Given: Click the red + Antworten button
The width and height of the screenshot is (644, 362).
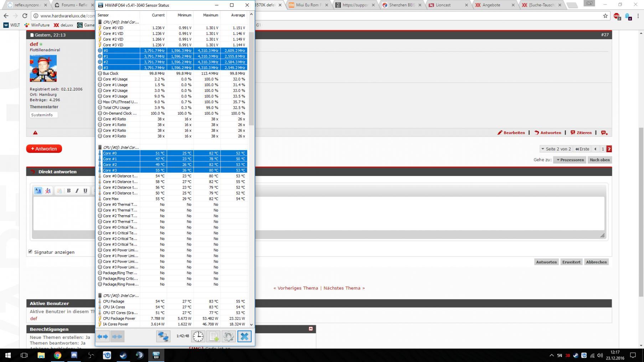Looking at the screenshot, I should point(44,149).
